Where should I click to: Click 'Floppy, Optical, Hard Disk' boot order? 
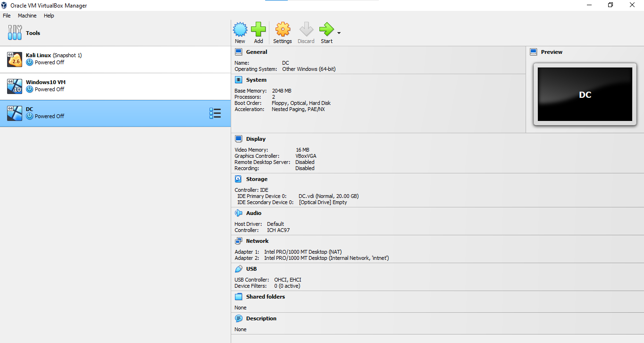(x=301, y=103)
